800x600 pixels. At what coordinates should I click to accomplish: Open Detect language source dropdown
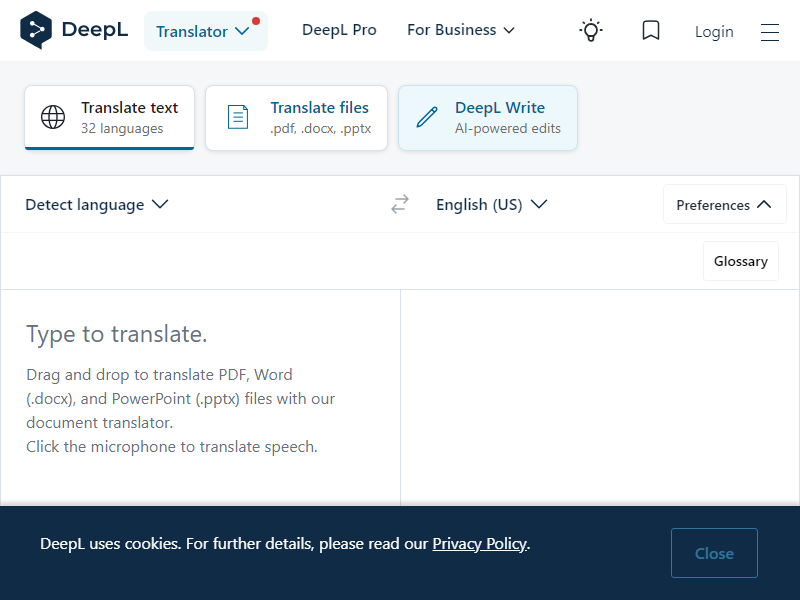[x=96, y=205]
